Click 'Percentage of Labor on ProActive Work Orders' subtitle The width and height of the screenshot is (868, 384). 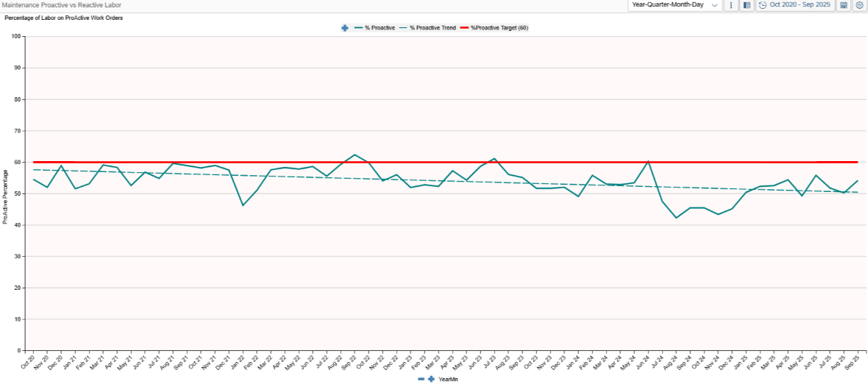pyautogui.click(x=64, y=18)
